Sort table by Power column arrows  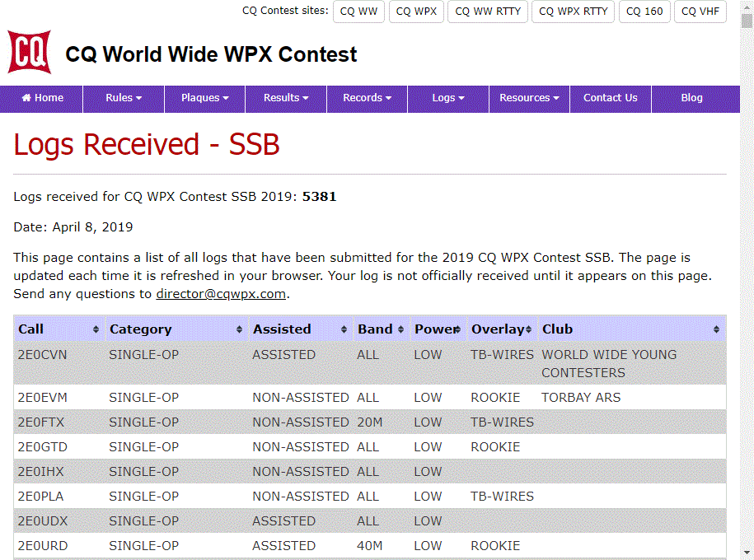[457, 329]
